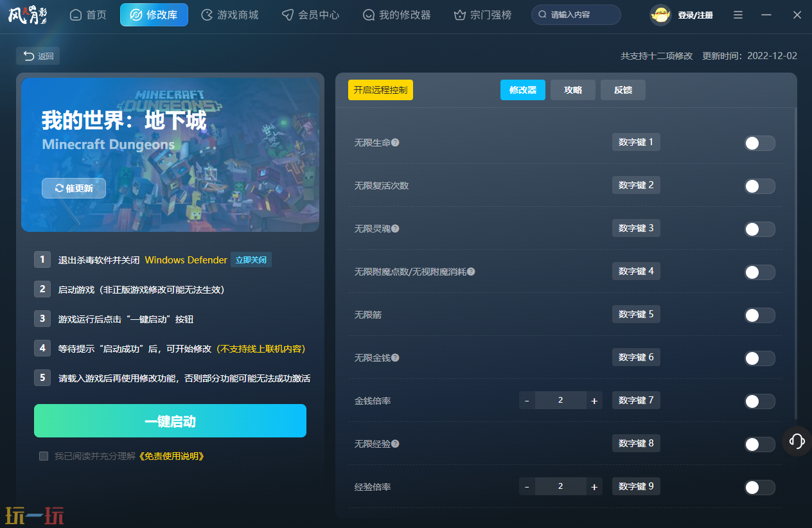Click the 请输入内容 search box
812x528 pixels.
pyautogui.click(x=576, y=14)
